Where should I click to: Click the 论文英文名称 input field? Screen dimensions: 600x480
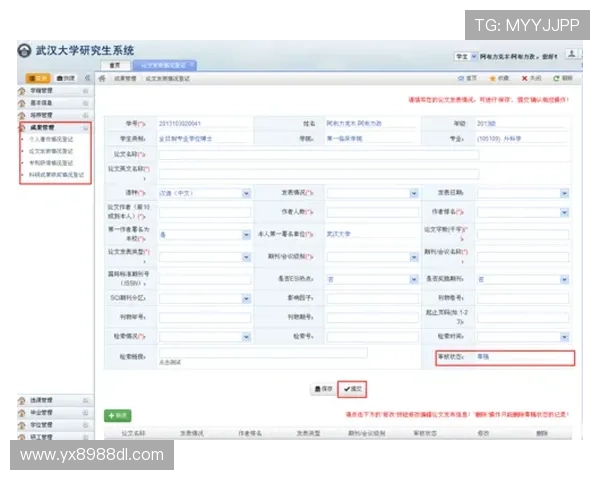coord(319,174)
